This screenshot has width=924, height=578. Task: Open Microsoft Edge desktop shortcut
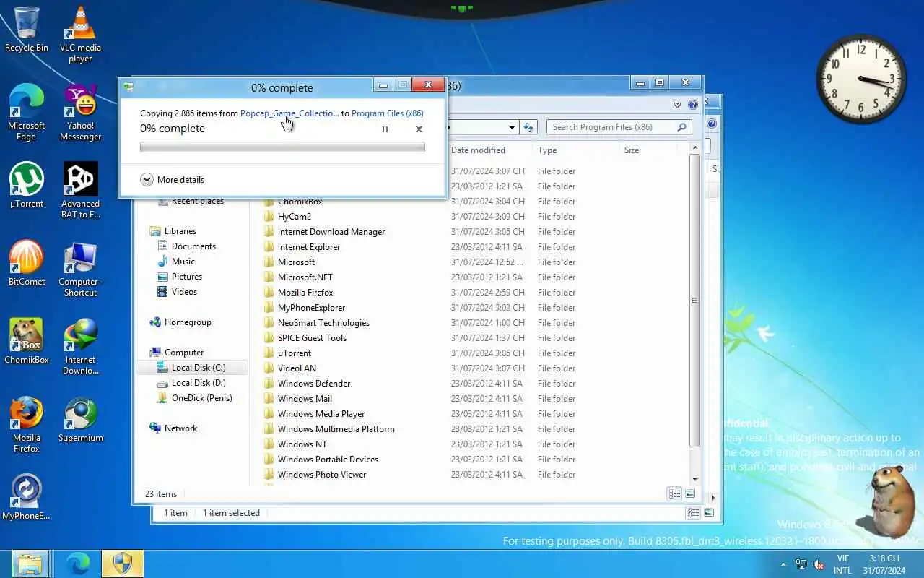[27, 113]
